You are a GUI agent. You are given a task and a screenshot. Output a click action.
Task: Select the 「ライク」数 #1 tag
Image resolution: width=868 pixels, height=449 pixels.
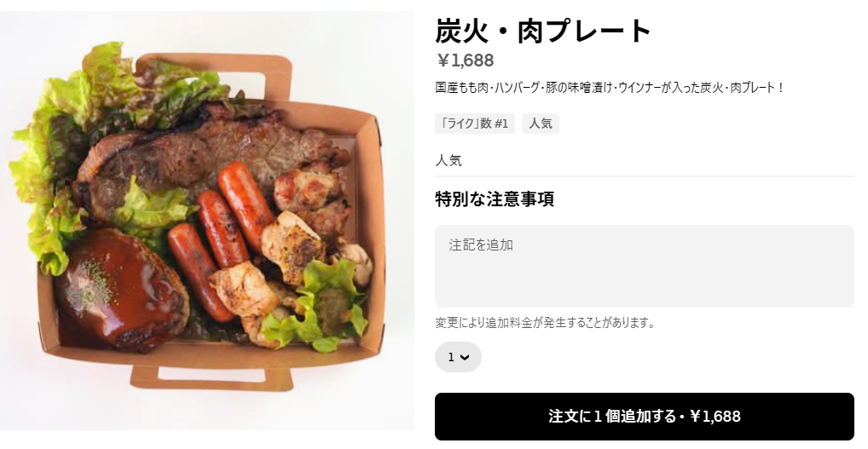tap(474, 124)
